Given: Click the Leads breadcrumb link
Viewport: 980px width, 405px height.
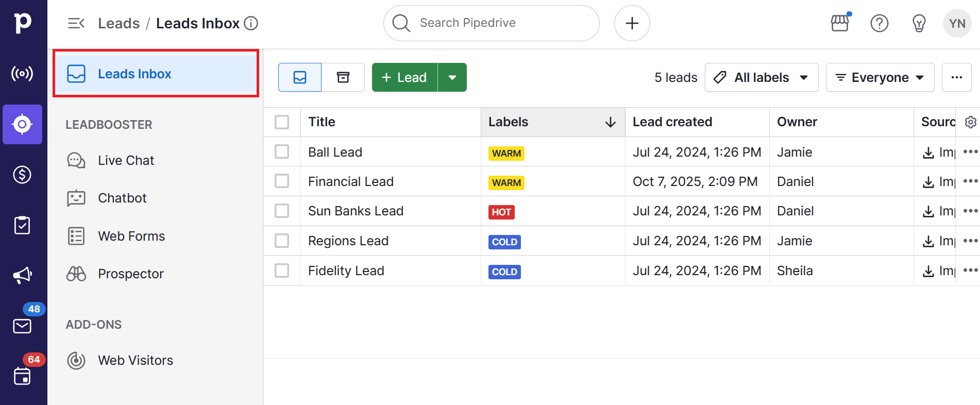Looking at the screenshot, I should pos(119,23).
